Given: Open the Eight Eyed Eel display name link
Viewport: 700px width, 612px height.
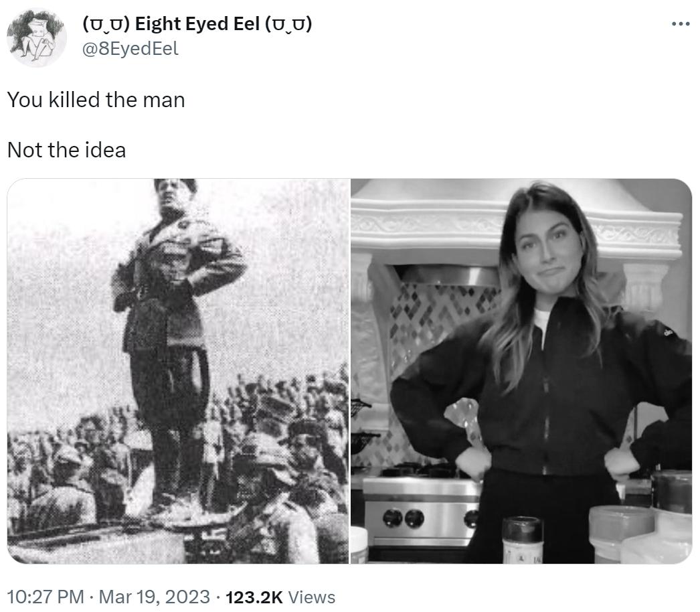Looking at the screenshot, I should (197, 24).
